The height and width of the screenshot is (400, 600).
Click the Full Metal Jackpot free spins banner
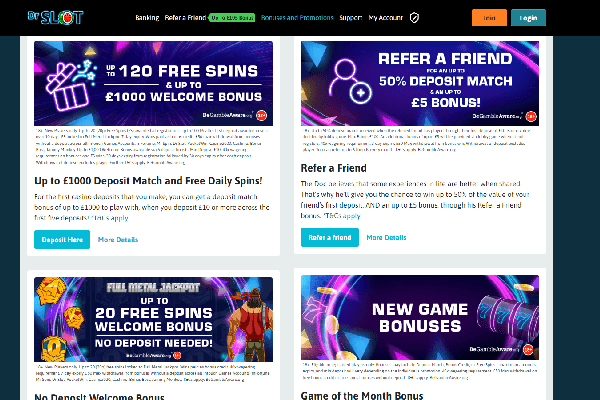coord(153,319)
